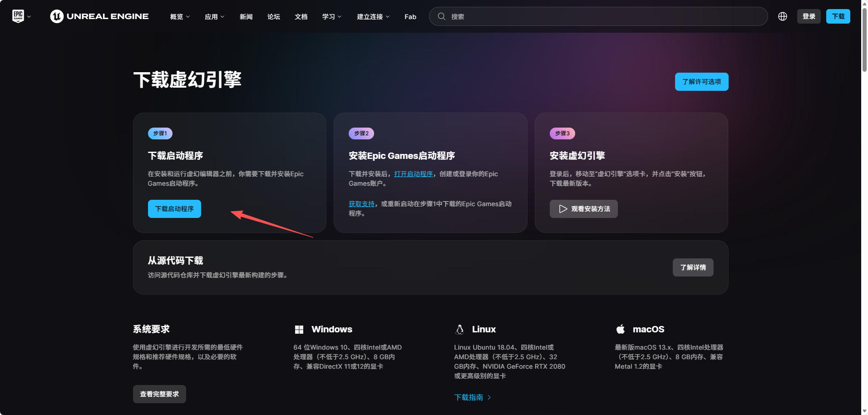This screenshot has height=415, width=868.
Task: Click the macOS apple icon
Action: click(x=621, y=329)
